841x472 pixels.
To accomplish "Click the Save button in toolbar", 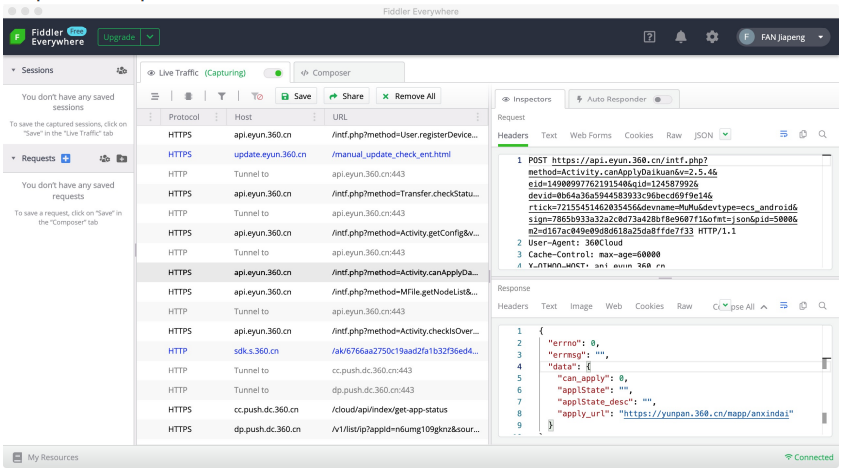I will point(295,96).
